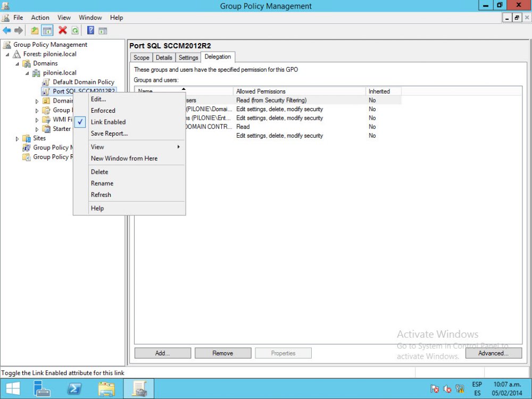Click the Starter GPOs folder icon
This screenshot has height=399, width=532.
(x=46, y=129)
